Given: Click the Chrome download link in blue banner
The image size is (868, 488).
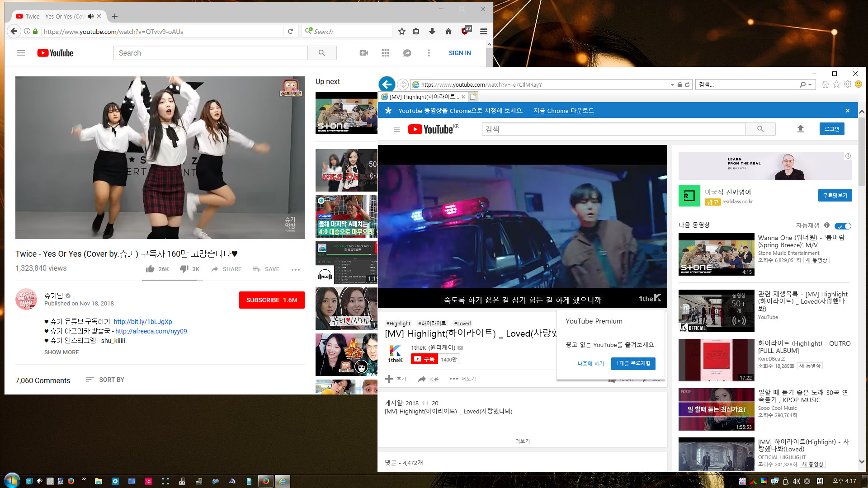Looking at the screenshot, I should (563, 111).
